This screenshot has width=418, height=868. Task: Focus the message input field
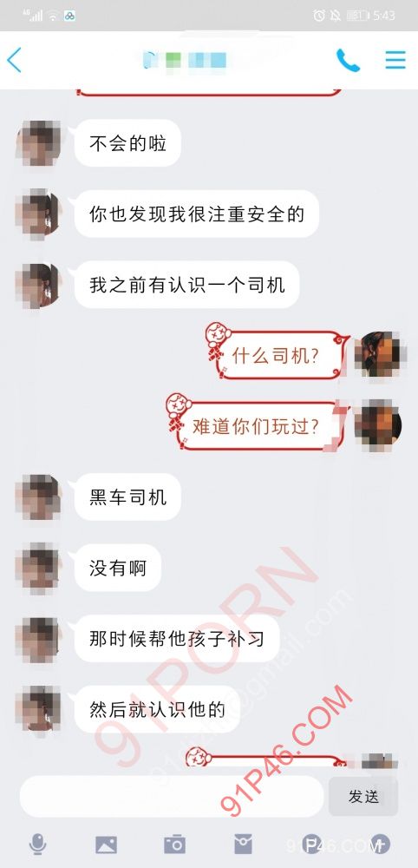click(x=172, y=797)
